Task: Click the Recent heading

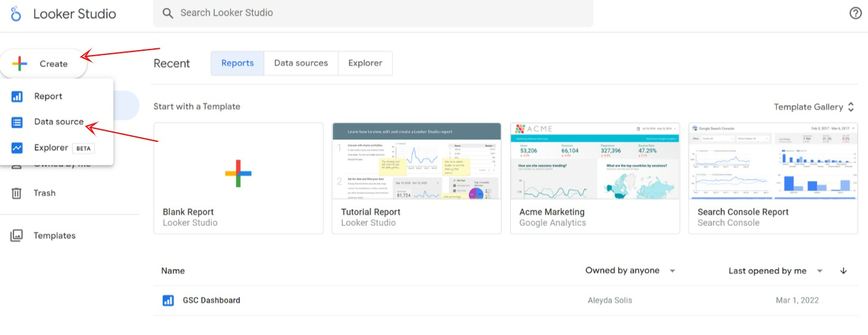Action: (x=172, y=64)
